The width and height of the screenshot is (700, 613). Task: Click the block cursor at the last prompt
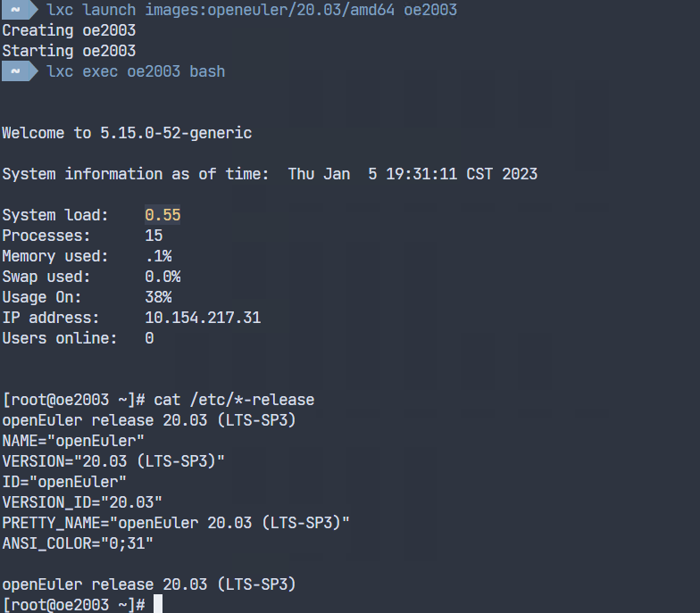pyautogui.click(x=158, y=605)
